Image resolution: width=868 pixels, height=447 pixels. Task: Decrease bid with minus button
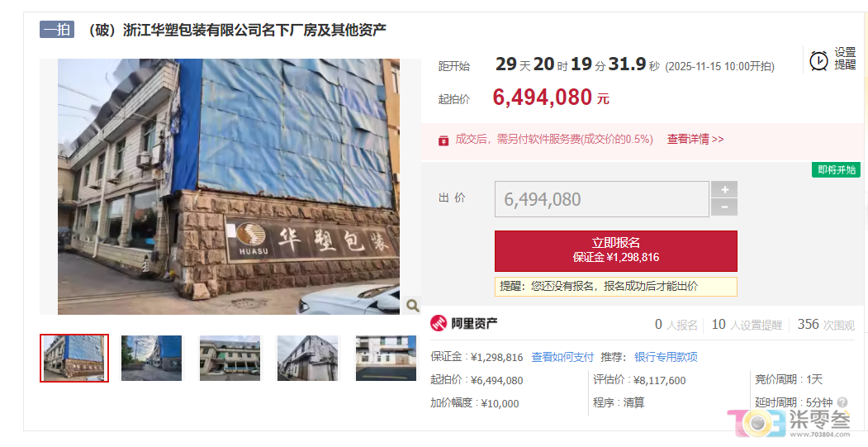click(x=724, y=207)
